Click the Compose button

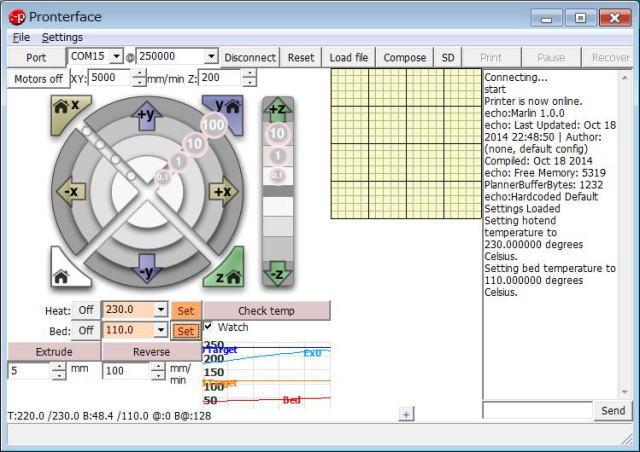tap(404, 58)
